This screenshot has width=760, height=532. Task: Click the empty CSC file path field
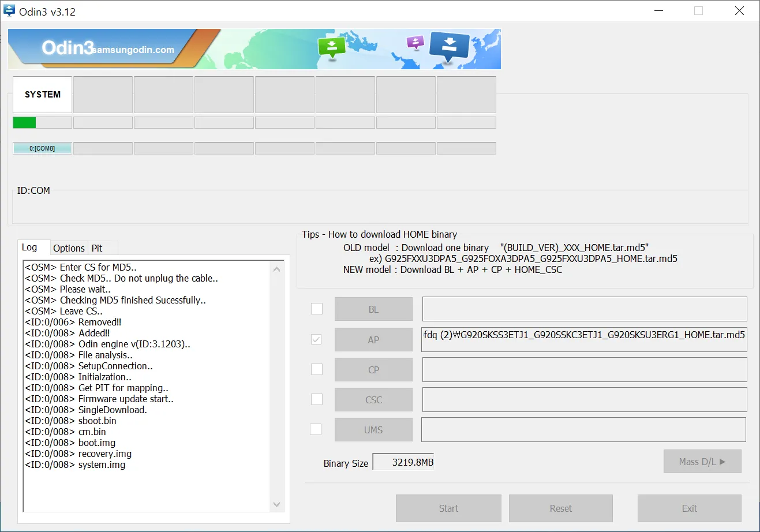coord(585,400)
